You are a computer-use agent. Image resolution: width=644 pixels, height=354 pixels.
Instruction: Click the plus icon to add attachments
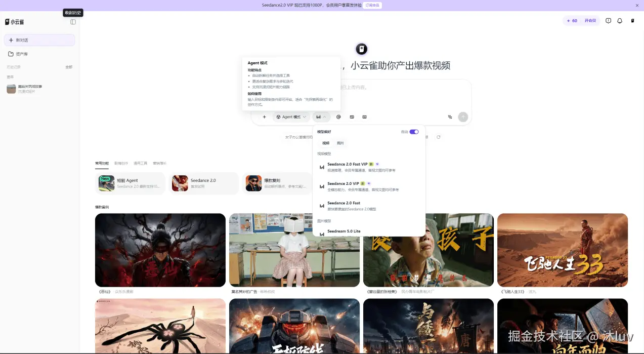click(x=264, y=116)
